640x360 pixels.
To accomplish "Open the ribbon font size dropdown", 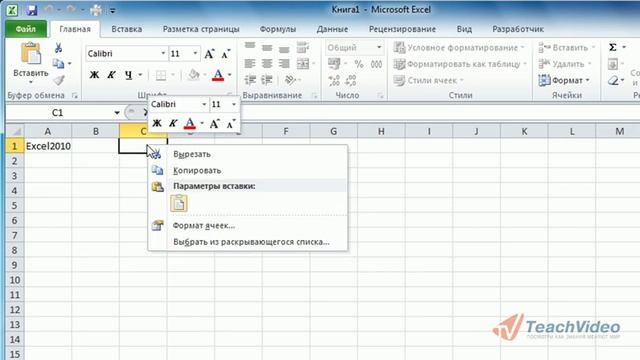I will click(195, 53).
